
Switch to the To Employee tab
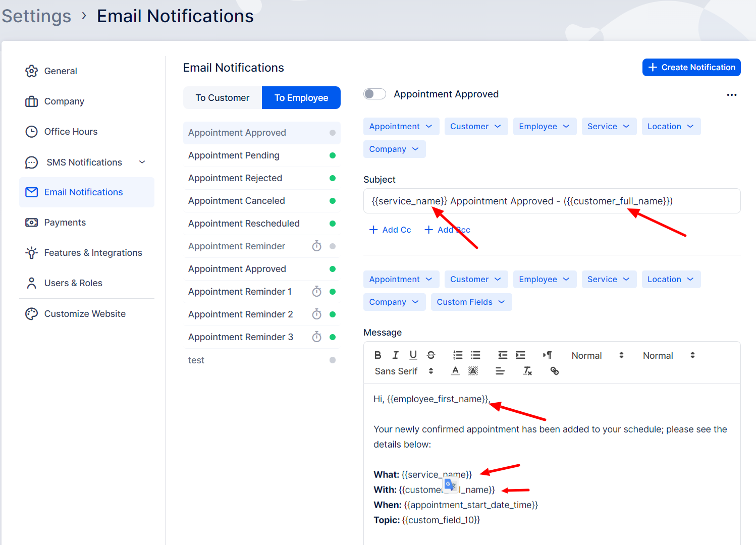(301, 97)
